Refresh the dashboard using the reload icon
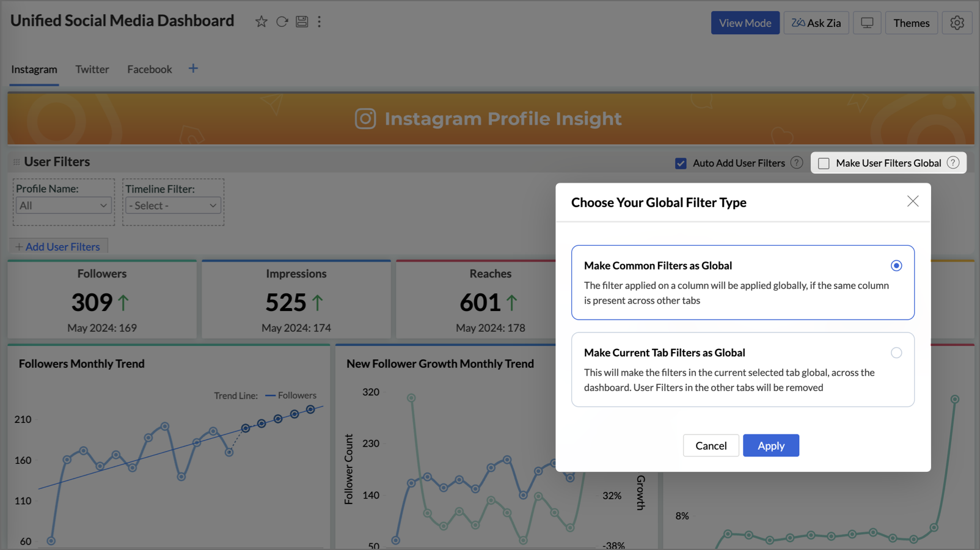The image size is (980, 550). (282, 22)
